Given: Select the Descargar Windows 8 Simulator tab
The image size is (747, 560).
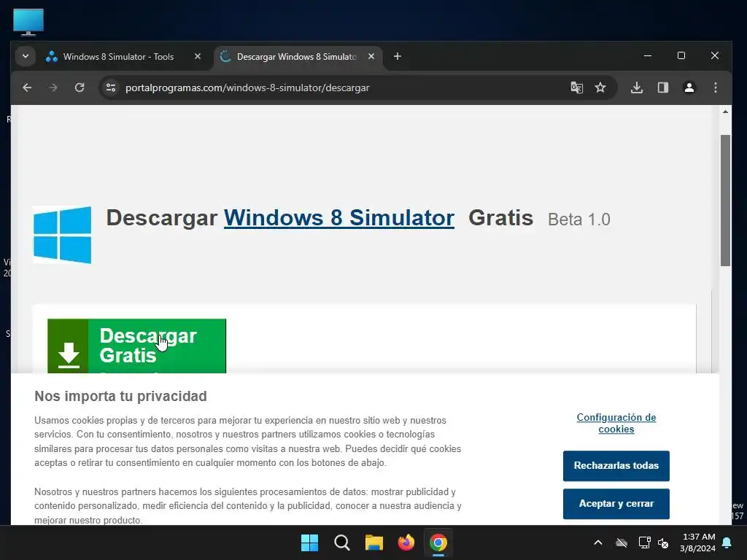Looking at the screenshot, I should (296, 57).
